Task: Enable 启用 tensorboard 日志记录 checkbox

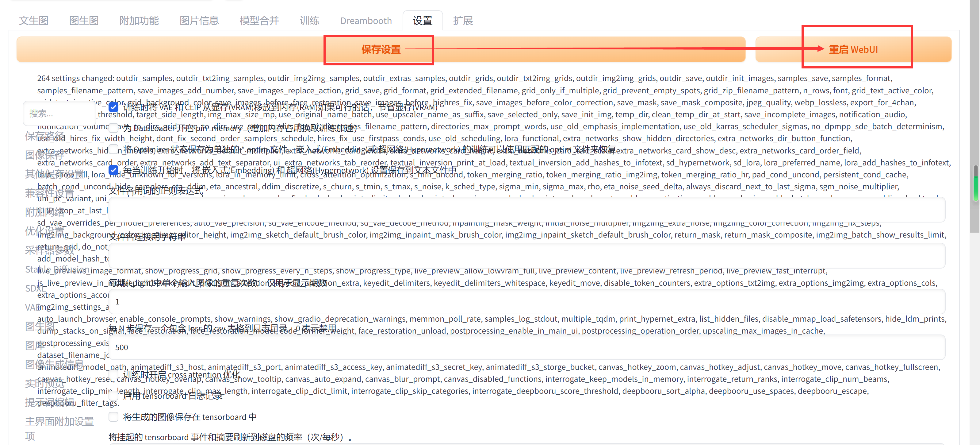Action: click(113, 396)
